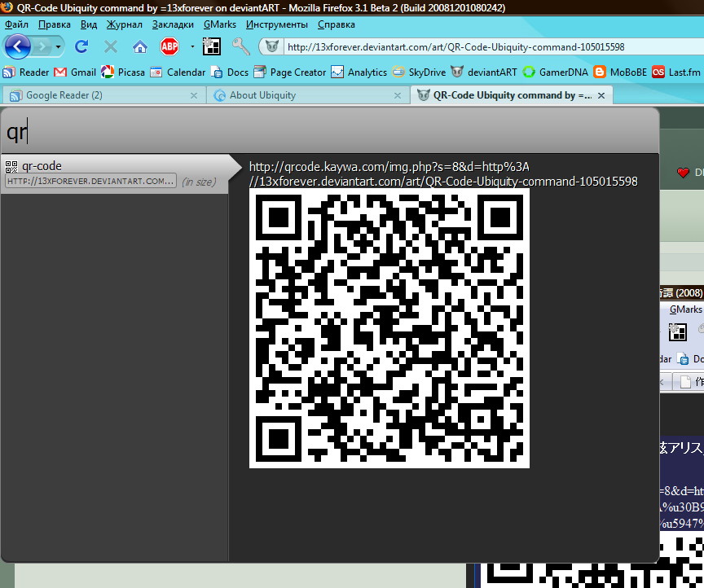Close the QR-Code Ubiquity command tab
This screenshot has width=704, height=588.
tap(601, 95)
